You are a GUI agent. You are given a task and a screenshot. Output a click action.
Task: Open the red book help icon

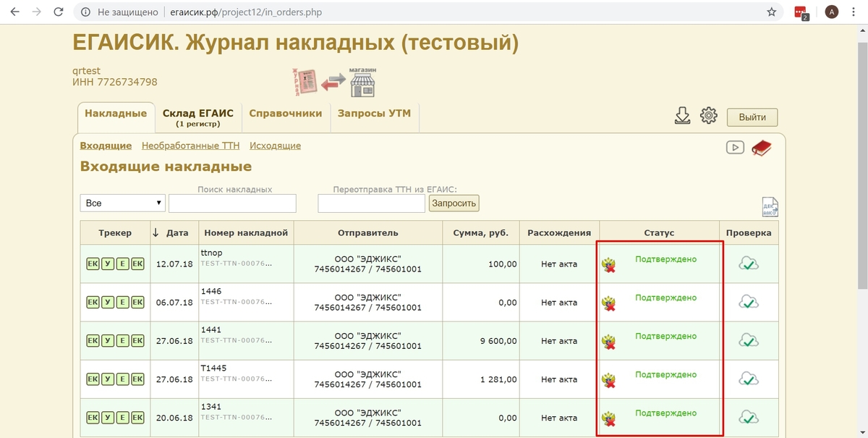[x=762, y=148]
